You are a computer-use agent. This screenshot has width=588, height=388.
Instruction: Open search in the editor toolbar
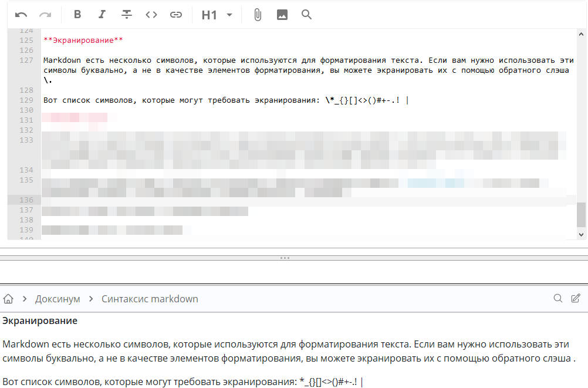306,15
